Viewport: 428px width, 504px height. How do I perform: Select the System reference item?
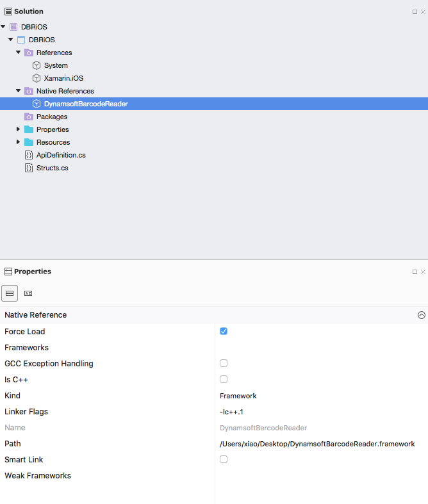click(56, 65)
